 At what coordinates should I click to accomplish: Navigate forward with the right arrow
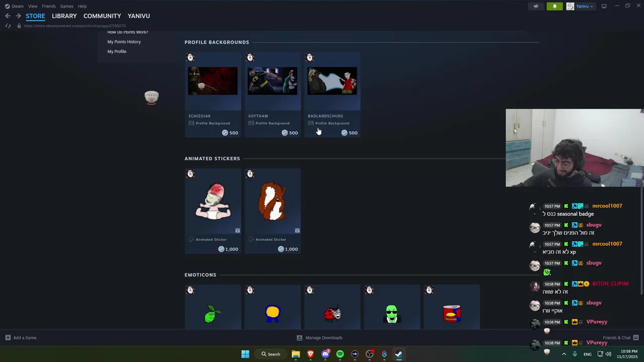click(x=18, y=16)
